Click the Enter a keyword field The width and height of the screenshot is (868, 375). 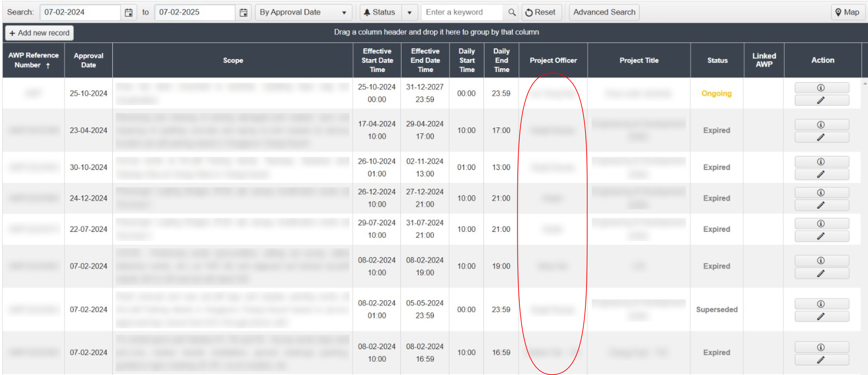[x=462, y=13]
